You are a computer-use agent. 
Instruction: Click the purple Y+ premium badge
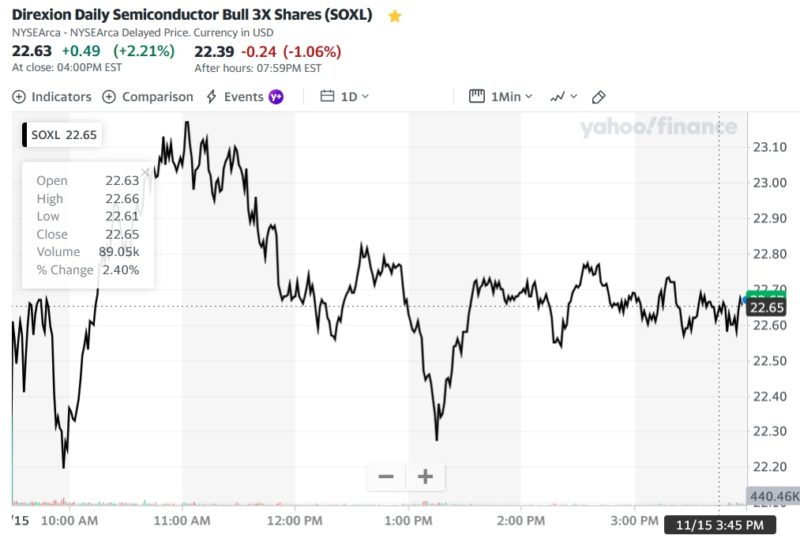tap(276, 97)
